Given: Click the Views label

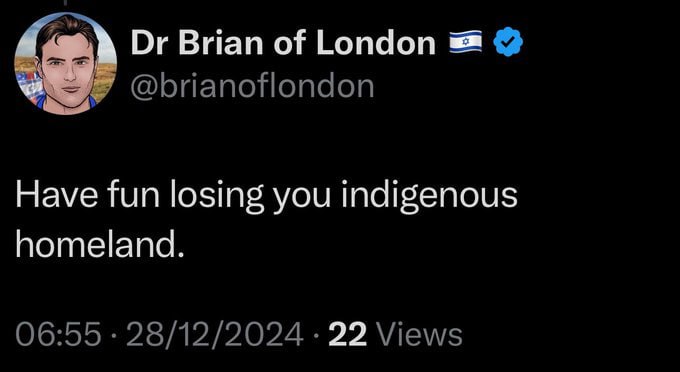Looking at the screenshot, I should (419, 335).
